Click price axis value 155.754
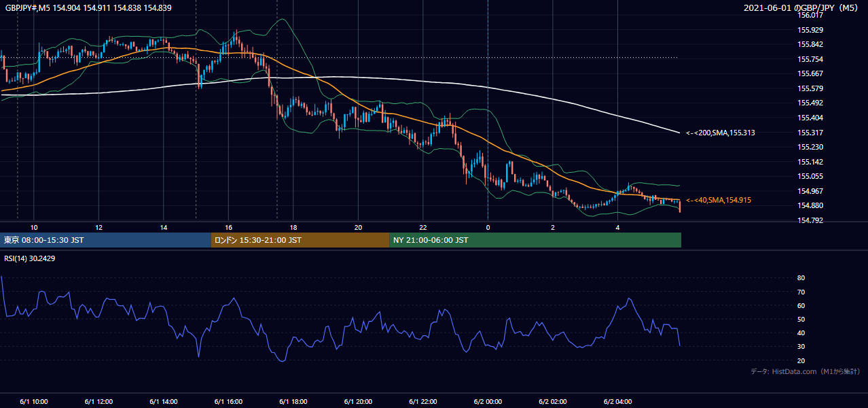Screen dimensions: 868x408 810,59
